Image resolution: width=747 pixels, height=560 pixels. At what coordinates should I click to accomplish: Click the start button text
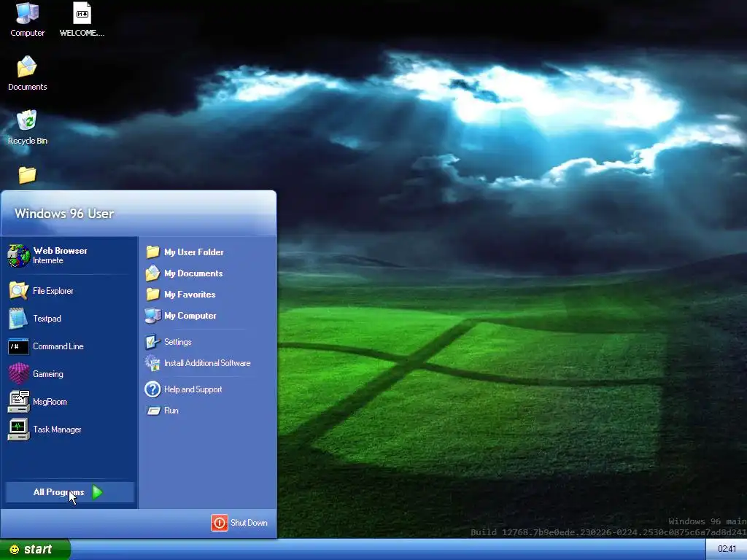point(38,549)
